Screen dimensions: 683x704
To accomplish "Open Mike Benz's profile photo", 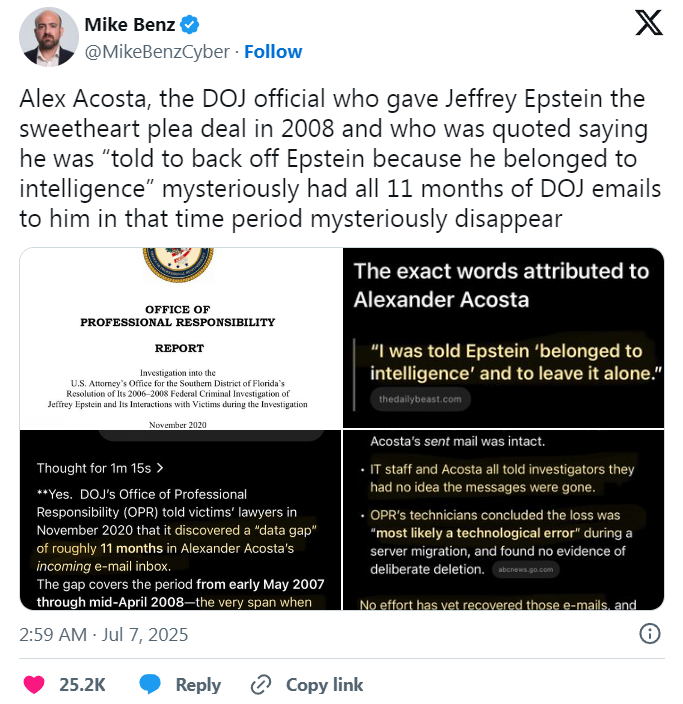I will (49, 37).
